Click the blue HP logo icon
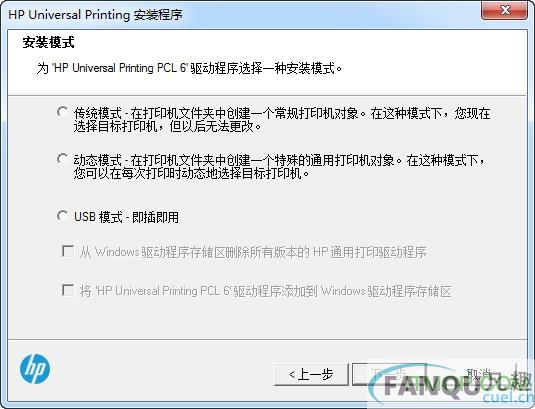This screenshot has height=409, width=535. pyautogui.click(x=35, y=369)
